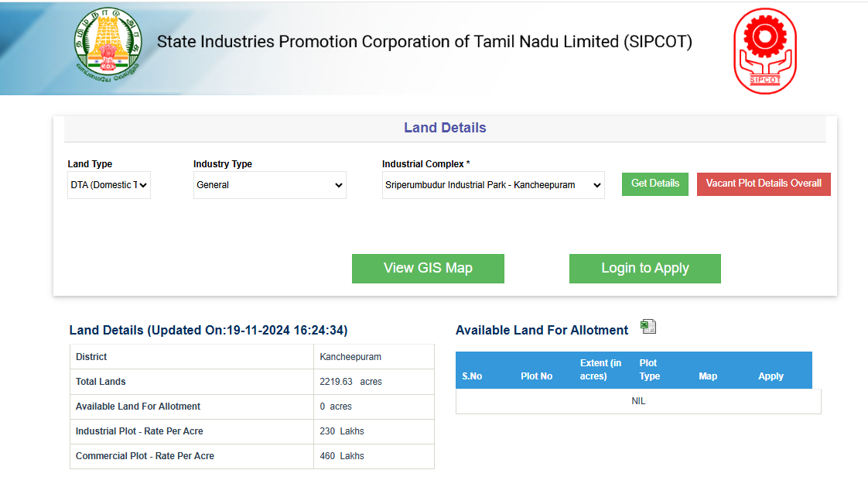Open the Industry Type dropdown
The height and width of the screenshot is (477, 868).
[x=269, y=185]
